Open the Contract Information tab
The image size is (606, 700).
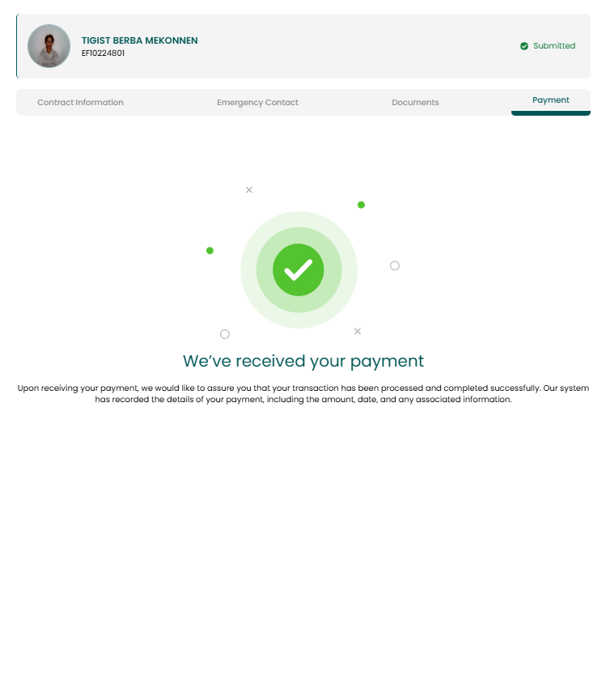(x=80, y=102)
